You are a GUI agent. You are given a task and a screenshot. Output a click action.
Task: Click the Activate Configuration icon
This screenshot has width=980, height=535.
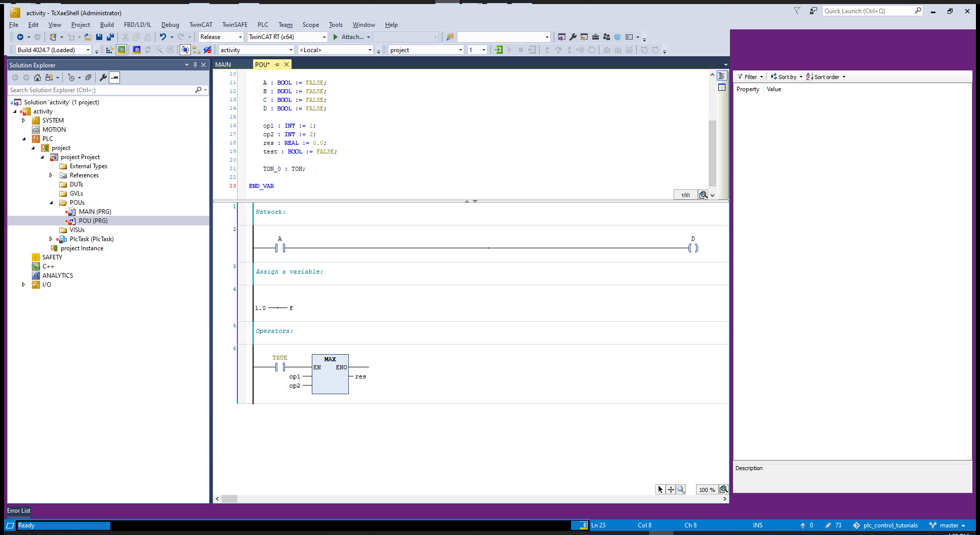(109, 50)
